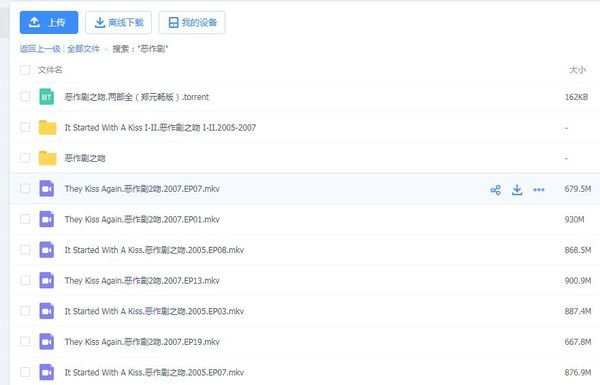Open 离线下载 offline download
The image size is (600, 385).
(118, 23)
